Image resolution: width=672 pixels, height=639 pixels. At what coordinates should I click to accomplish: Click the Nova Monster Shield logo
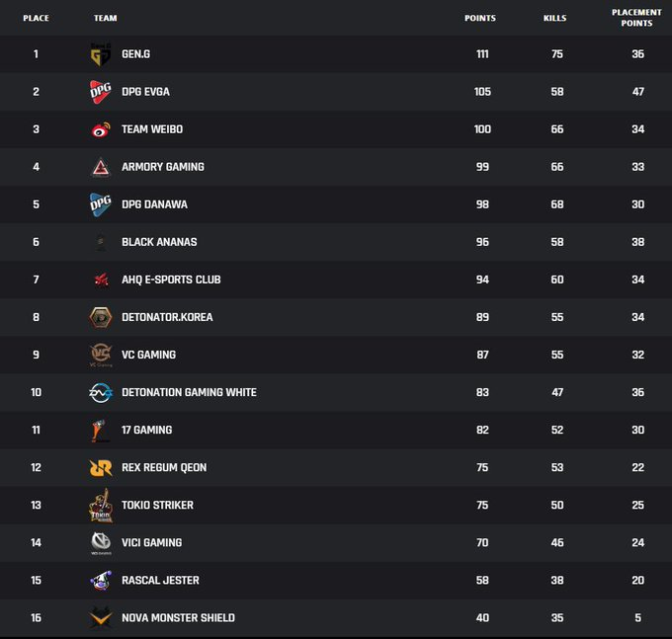click(x=101, y=618)
